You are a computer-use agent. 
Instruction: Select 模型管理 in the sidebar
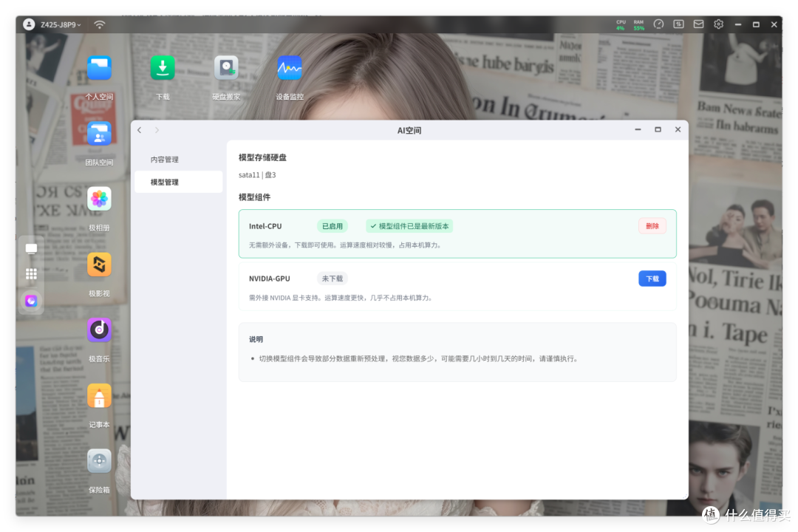click(x=179, y=182)
